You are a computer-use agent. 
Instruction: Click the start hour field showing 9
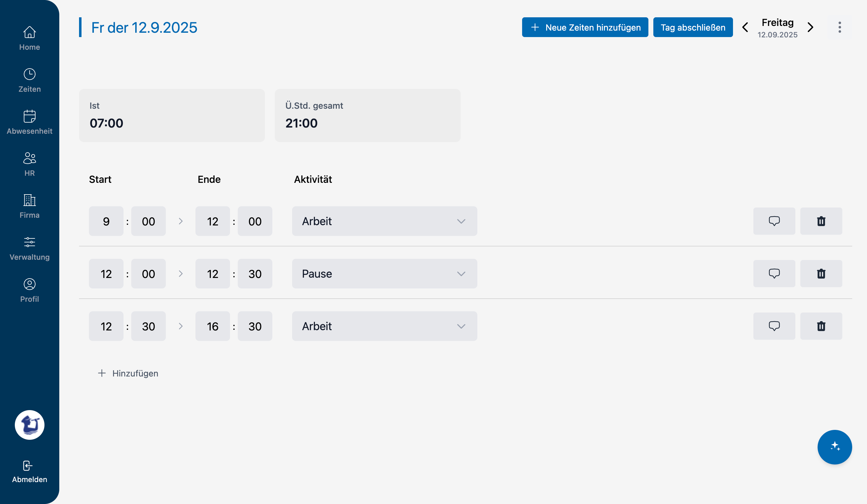tap(106, 221)
